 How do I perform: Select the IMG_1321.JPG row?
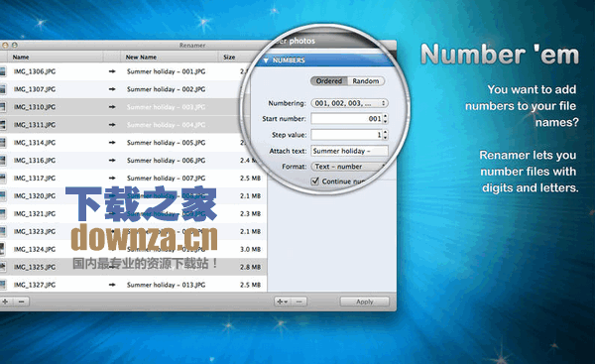coord(133,213)
